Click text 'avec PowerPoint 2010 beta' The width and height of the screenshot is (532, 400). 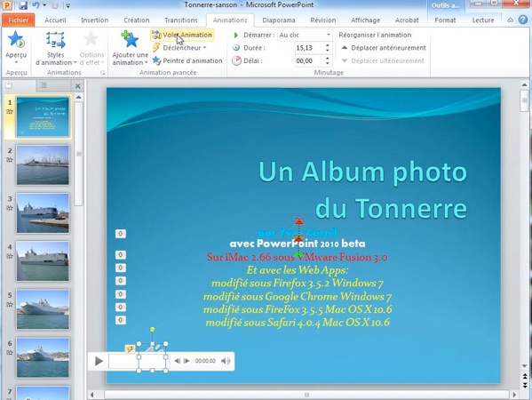(298, 244)
